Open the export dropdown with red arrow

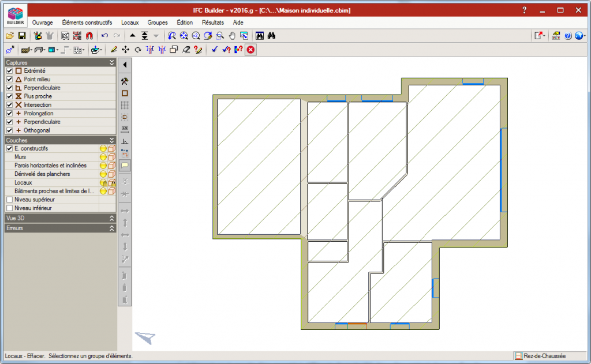[539, 36]
